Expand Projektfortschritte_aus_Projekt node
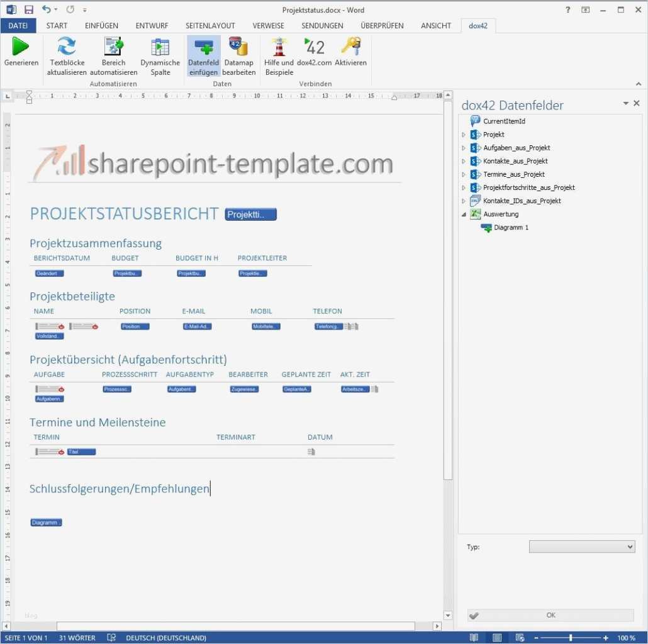This screenshot has height=644, width=648. click(463, 187)
